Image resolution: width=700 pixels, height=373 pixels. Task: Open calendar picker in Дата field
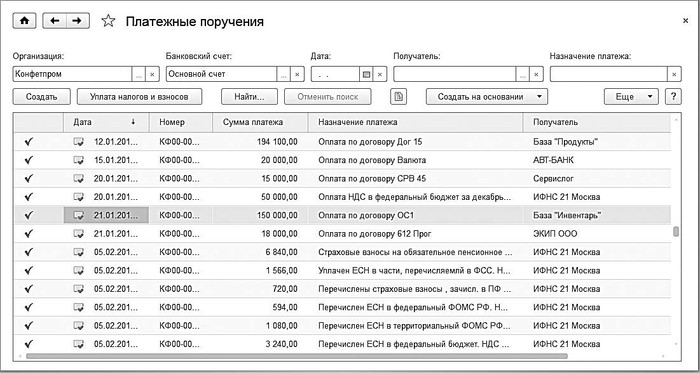coord(366,75)
